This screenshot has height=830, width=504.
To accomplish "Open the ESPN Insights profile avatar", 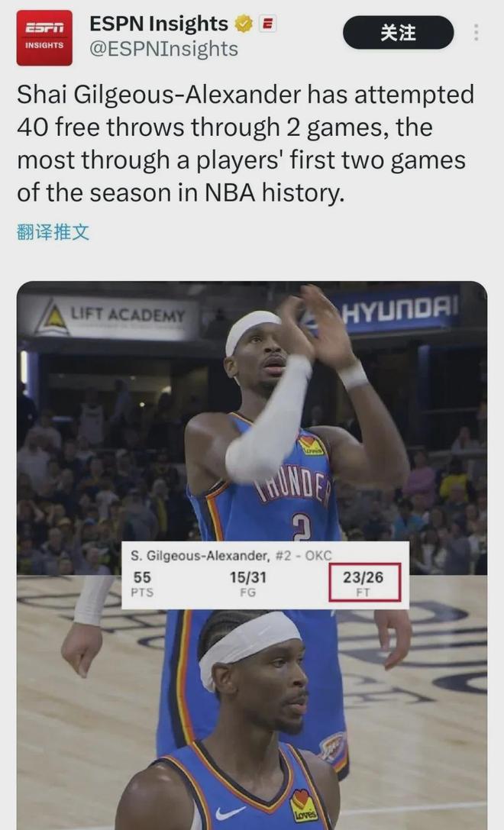I will click(x=44, y=37).
